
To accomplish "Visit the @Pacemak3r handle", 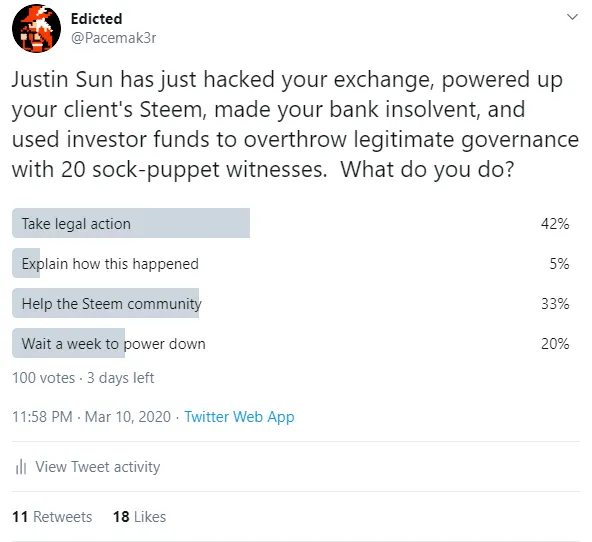I will pos(113,38).
